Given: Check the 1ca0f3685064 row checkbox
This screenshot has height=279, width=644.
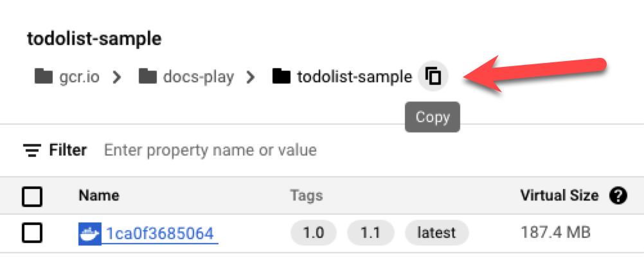Looking at the screenshot, I should [x=32, y=233].
